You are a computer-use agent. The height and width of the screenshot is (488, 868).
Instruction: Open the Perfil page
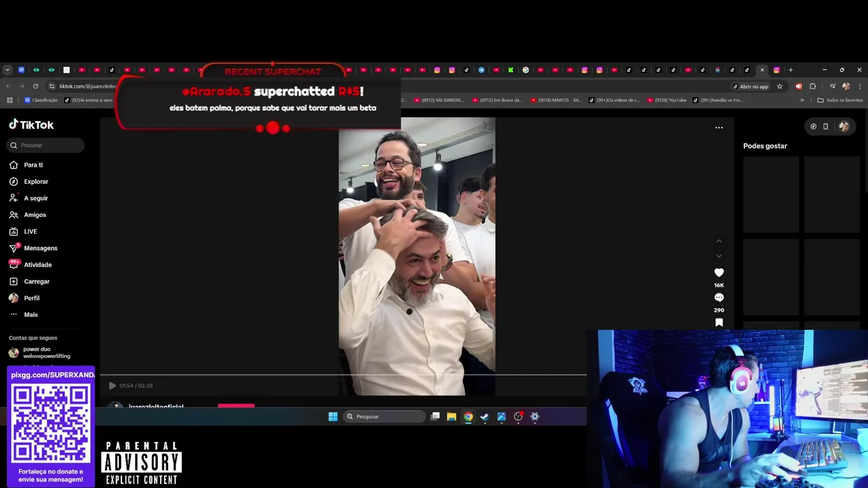point(24,298)
